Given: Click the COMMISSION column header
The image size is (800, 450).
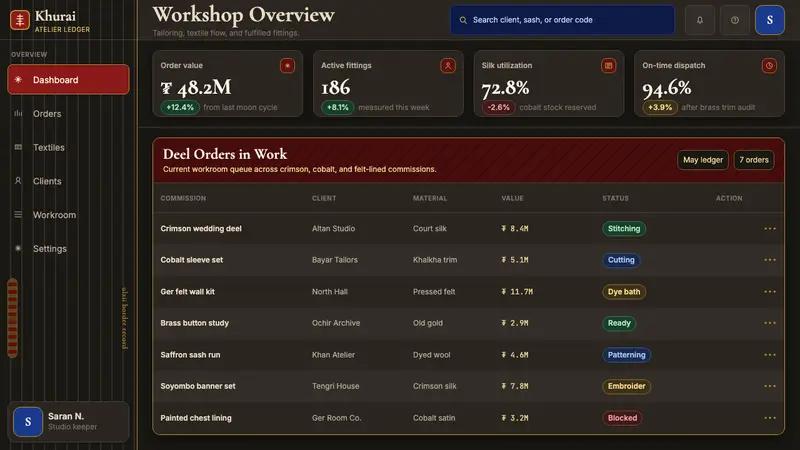Looking at the screenshot, I should pyautogui.click(x=183, y=198).
